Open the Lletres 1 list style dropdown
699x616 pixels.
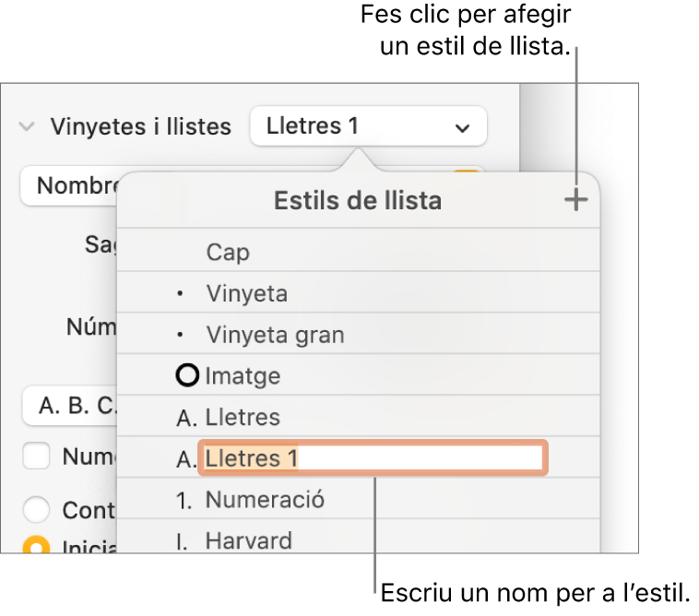click(368, 126)
